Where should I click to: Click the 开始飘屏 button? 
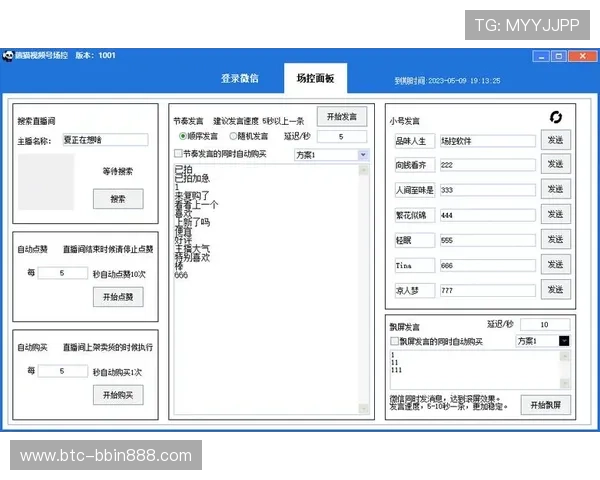coord(545,405)
